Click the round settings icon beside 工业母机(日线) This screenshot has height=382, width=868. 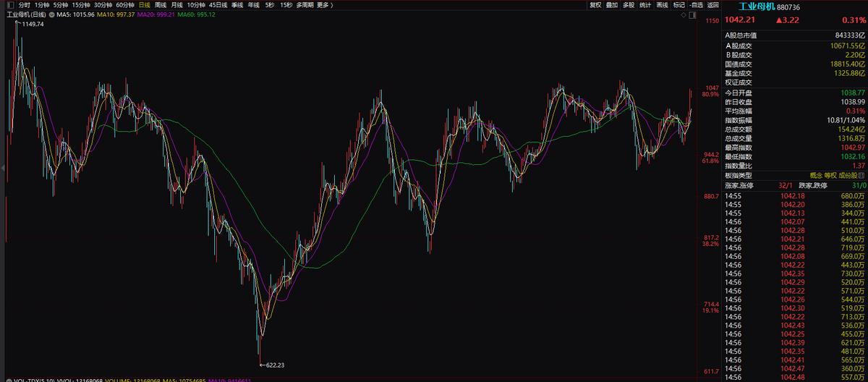point(51,14)
